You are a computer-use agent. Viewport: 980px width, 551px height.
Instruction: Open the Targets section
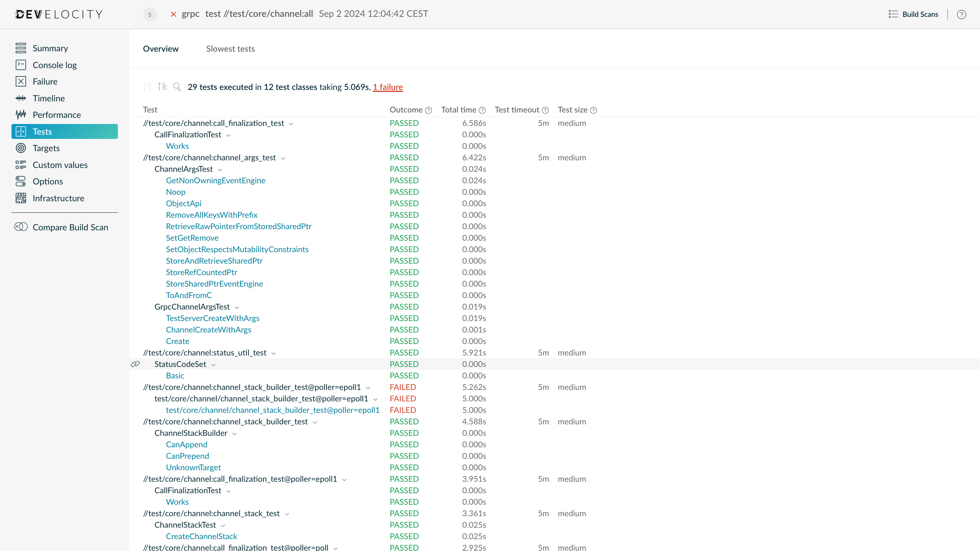[x=46, y=148]
